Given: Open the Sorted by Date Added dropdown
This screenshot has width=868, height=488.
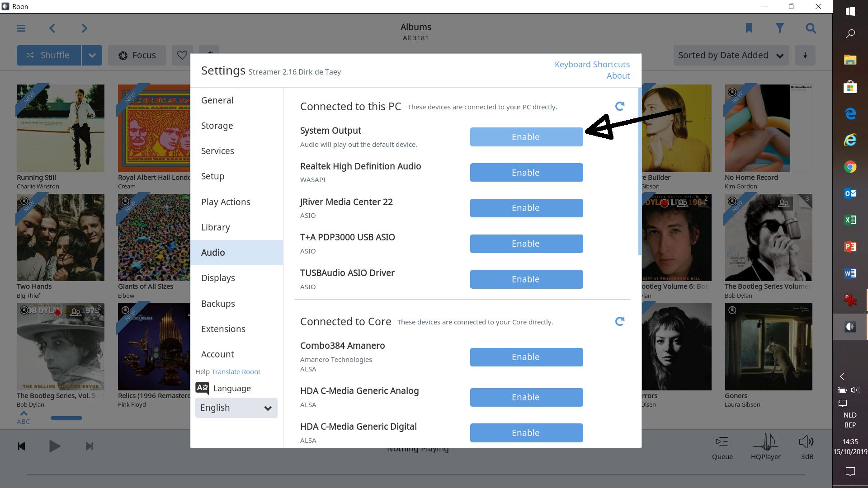Looking at the screenshot, I should 731,55.
